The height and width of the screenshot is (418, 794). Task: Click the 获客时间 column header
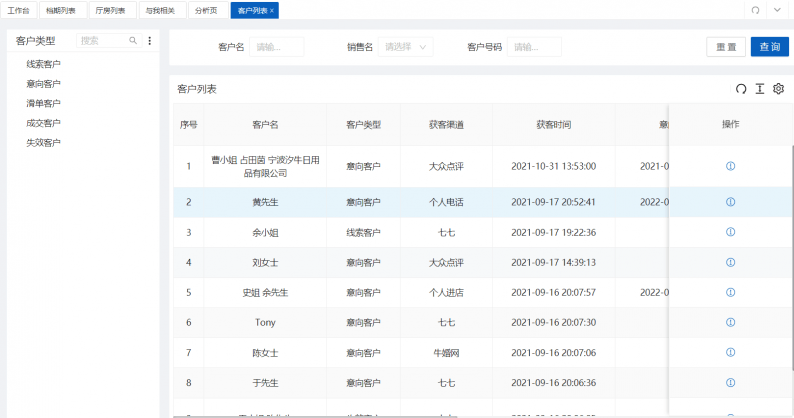tap(553, 125)
